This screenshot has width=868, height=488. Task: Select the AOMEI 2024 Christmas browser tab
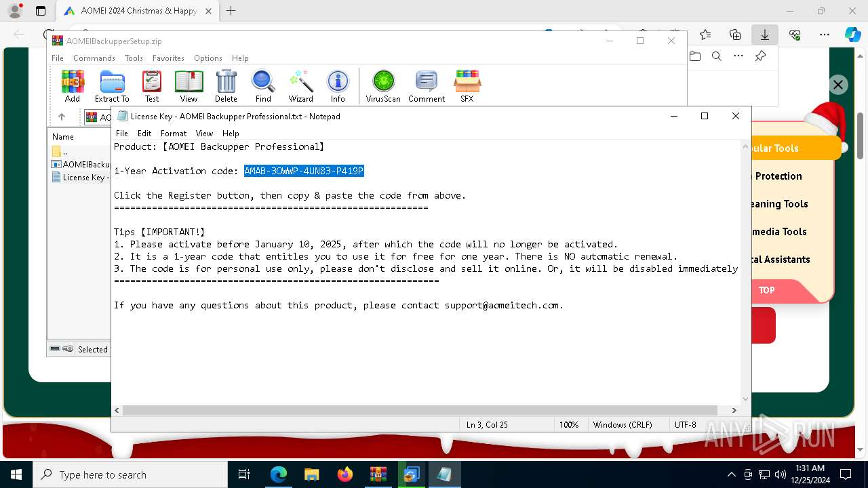(x=138, y=11)
